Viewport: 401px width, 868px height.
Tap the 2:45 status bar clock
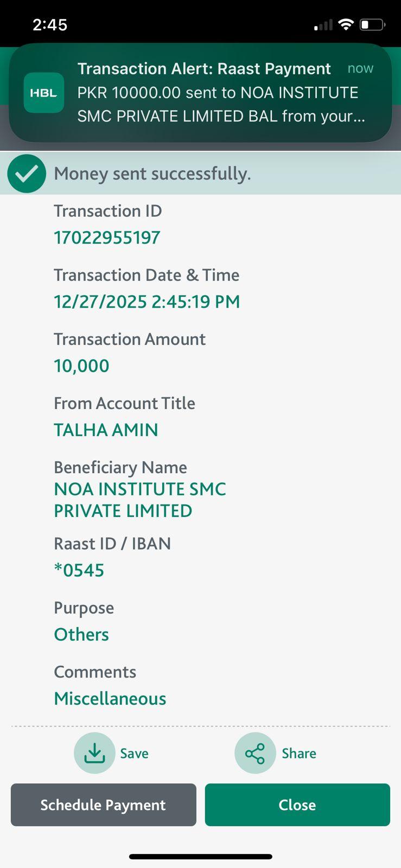[50, 24]
